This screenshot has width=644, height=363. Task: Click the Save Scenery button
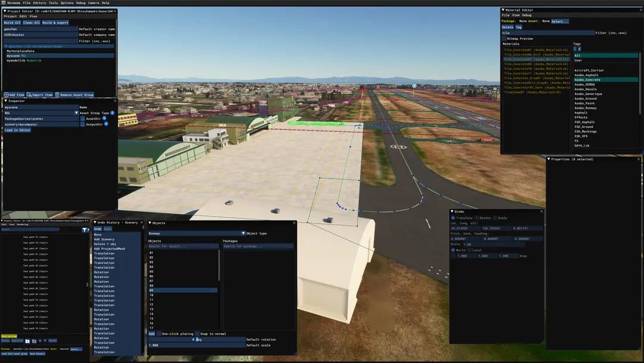(38, 353)
